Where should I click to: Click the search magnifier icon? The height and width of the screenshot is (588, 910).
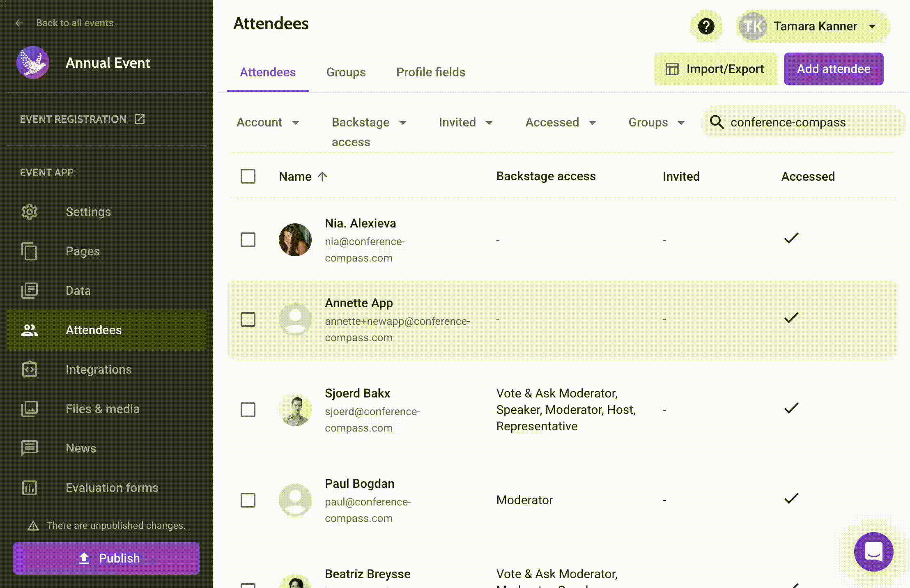coord(717,122)
